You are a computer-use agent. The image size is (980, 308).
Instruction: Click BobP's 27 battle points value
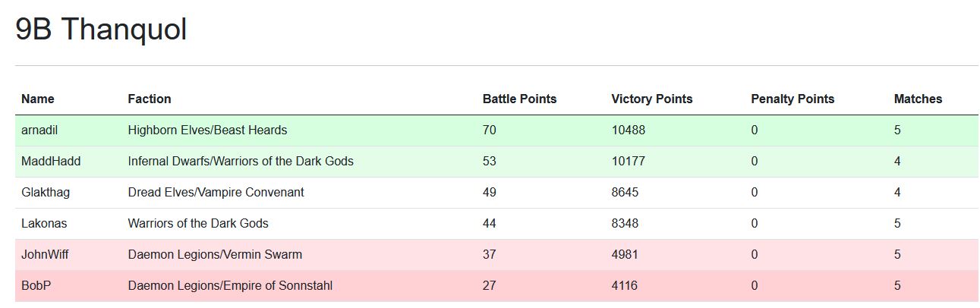click(489, 286)
